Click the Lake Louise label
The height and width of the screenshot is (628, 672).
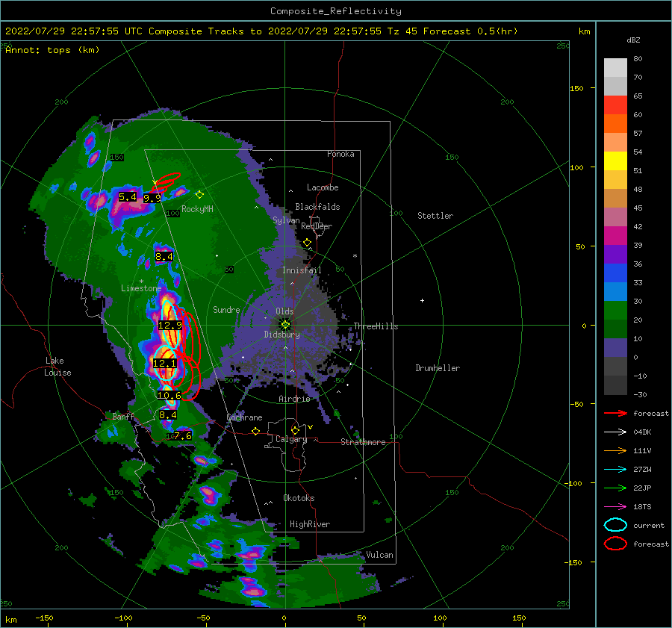click(57, 367)
